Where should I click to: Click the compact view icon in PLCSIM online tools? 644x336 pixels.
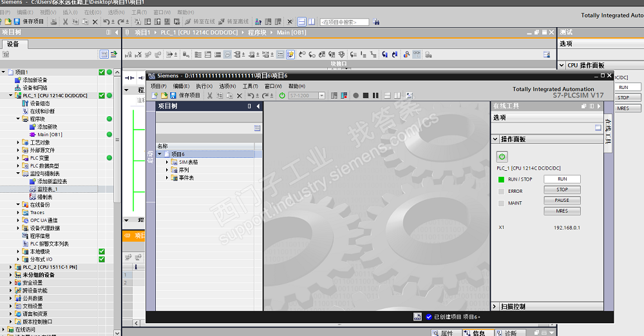(x=598, y=128)
